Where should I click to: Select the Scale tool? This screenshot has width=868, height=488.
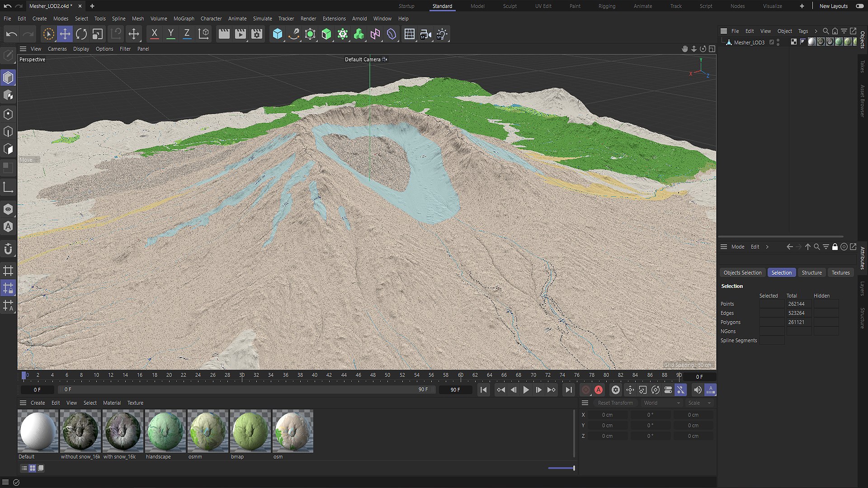[x=98, y=34]
